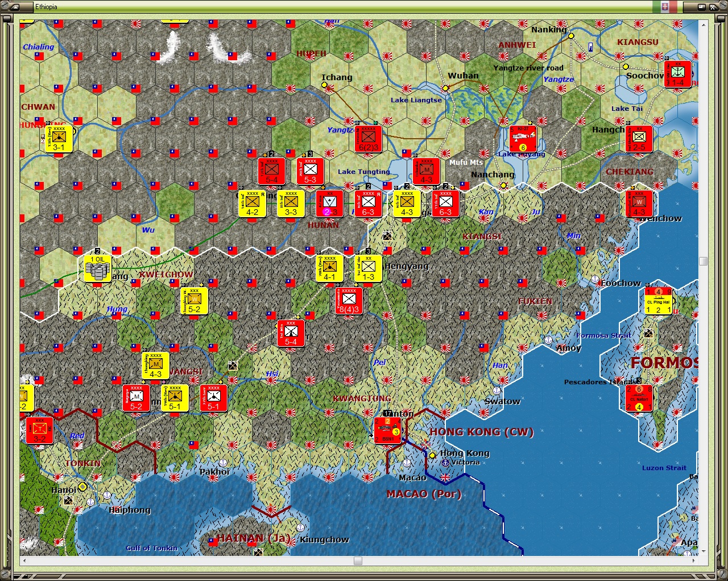Select the yellow 4-1 cavalry unit
The height and width of the screenshot is (581, 728).
coord(329,268)
